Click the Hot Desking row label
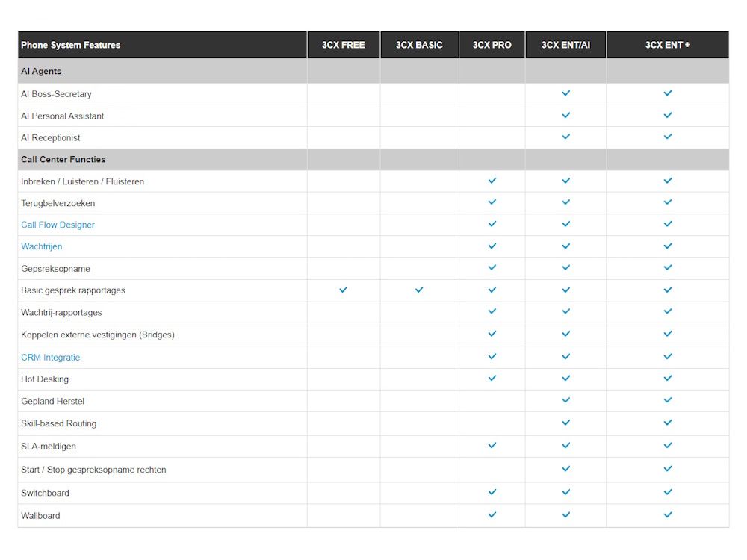 45,379
